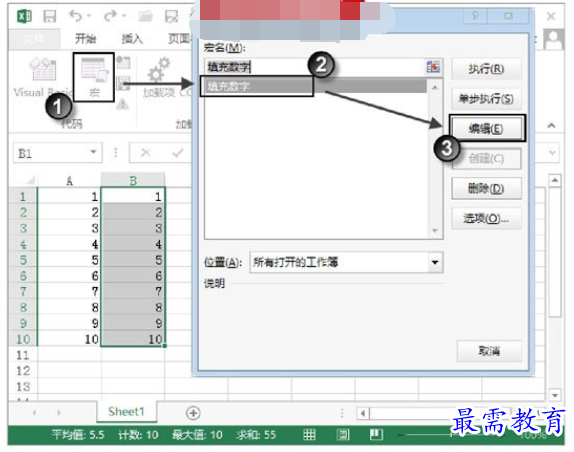Image resolution: width=574 pixels, height=452 pixels.
Task: Select the Sheet1 worksheet tab
Action: [x=126, y=412]
